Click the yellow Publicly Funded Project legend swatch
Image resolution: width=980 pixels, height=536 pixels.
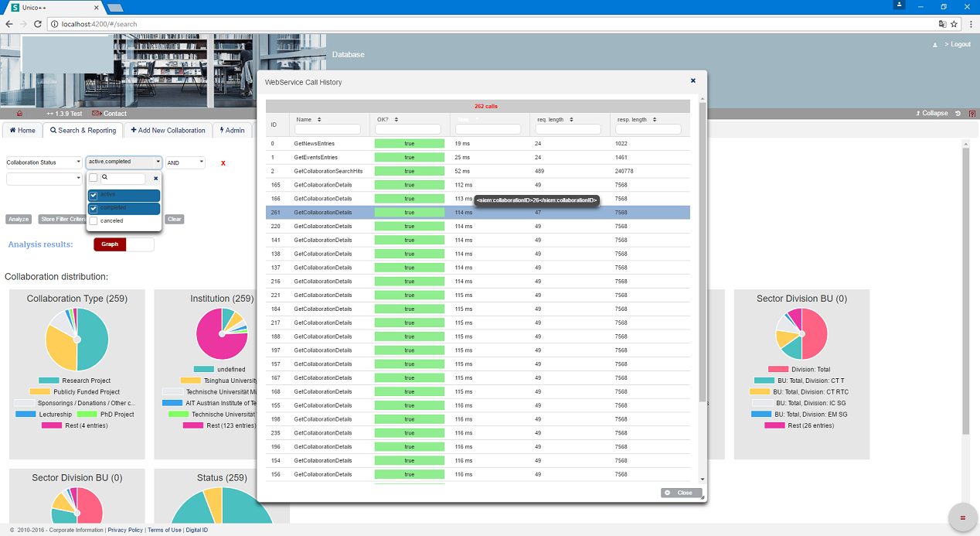[x=39, y=391]
